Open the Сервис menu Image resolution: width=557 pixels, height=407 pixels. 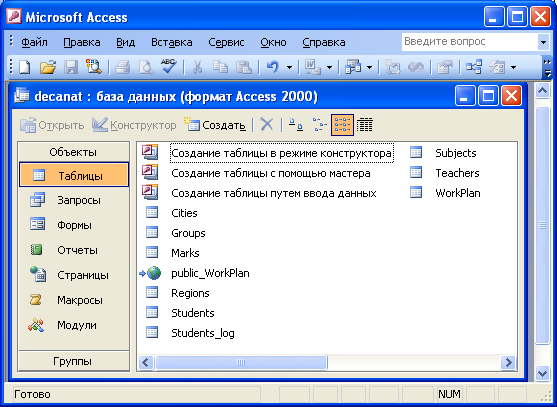click(x=226, y=42)
